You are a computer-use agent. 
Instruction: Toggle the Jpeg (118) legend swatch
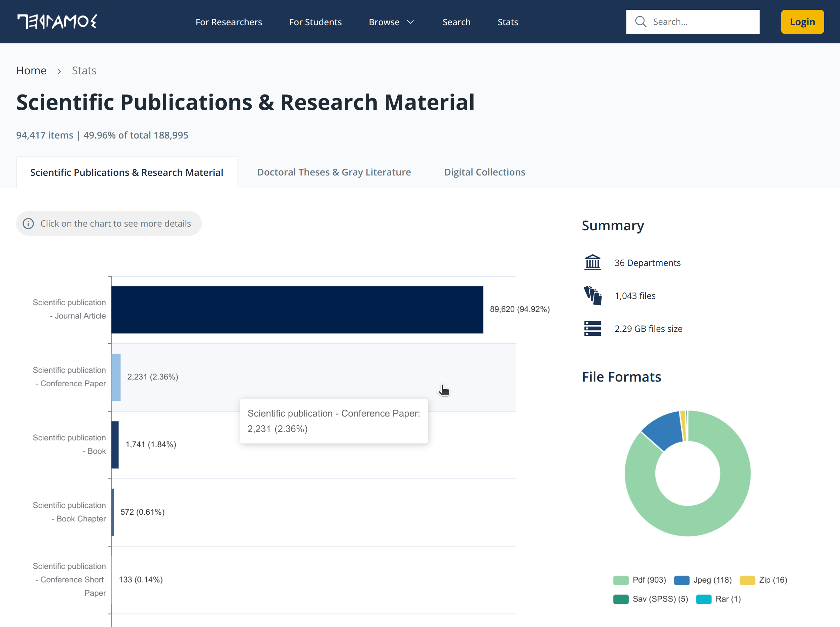click(682, 580)
